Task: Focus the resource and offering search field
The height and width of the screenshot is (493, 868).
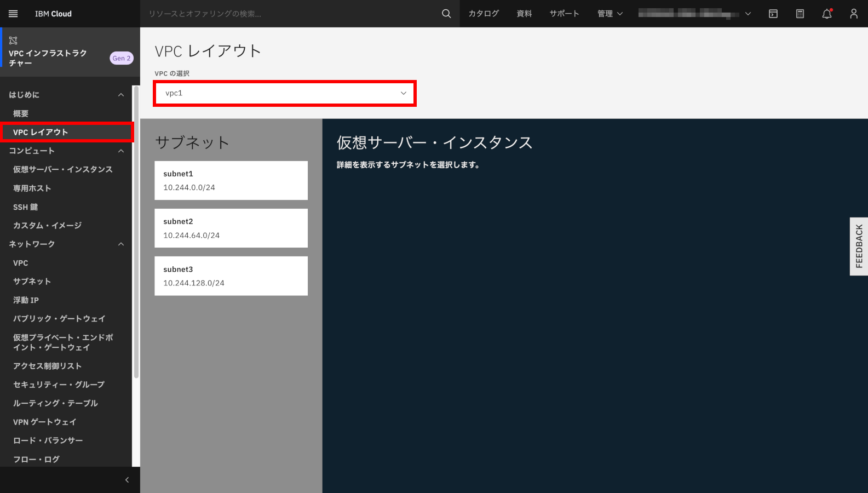Action: click(290, 14)
